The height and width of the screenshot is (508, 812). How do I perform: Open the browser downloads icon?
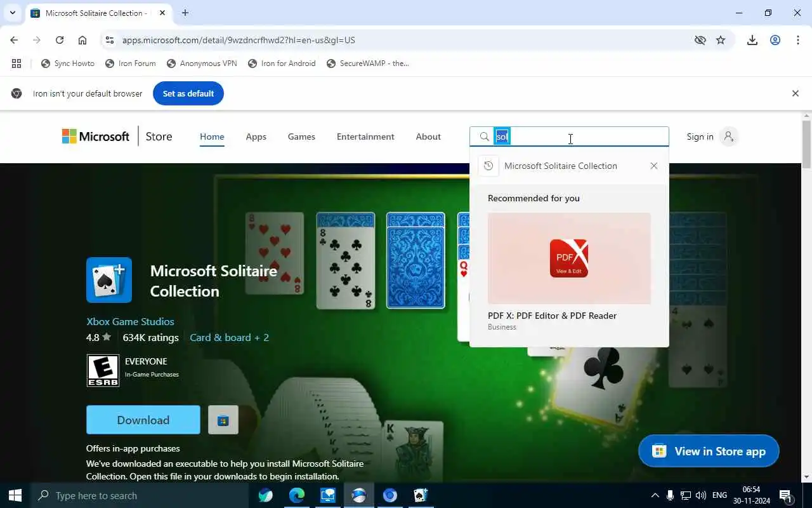coord(752,40)
